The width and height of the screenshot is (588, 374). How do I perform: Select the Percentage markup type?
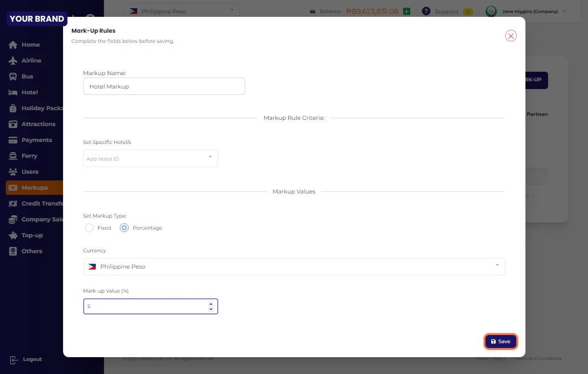124,228
